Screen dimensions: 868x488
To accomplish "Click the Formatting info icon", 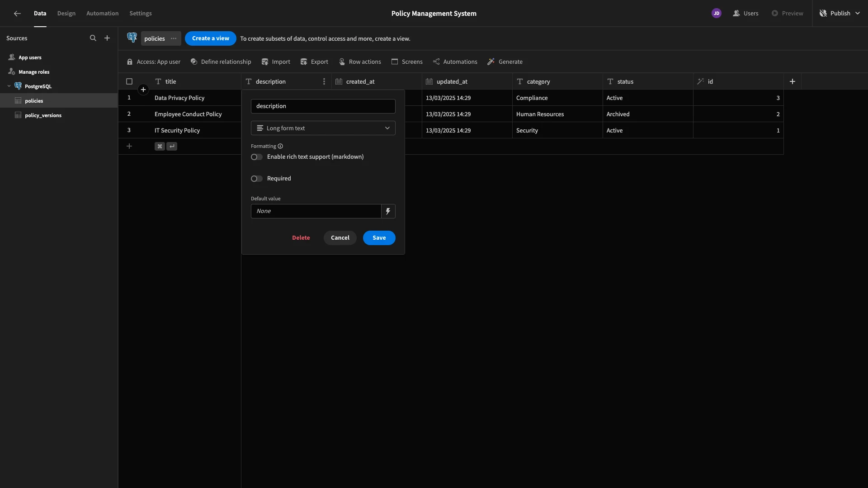I will click(x=280, y=147).
